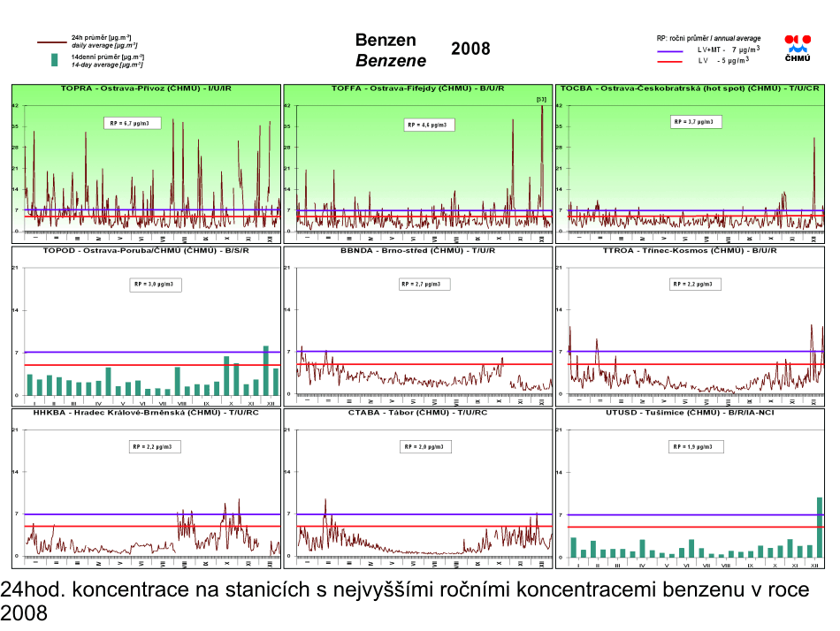Click the ČHMÚ logo
Screen dimensions: 840x631
(798, 48)
